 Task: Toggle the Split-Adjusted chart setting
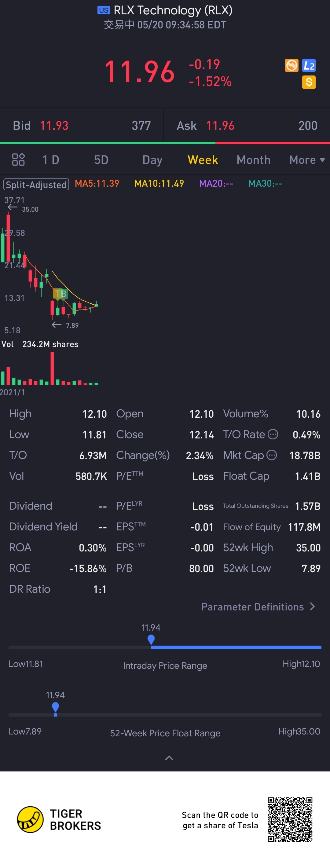pos(36,185)
